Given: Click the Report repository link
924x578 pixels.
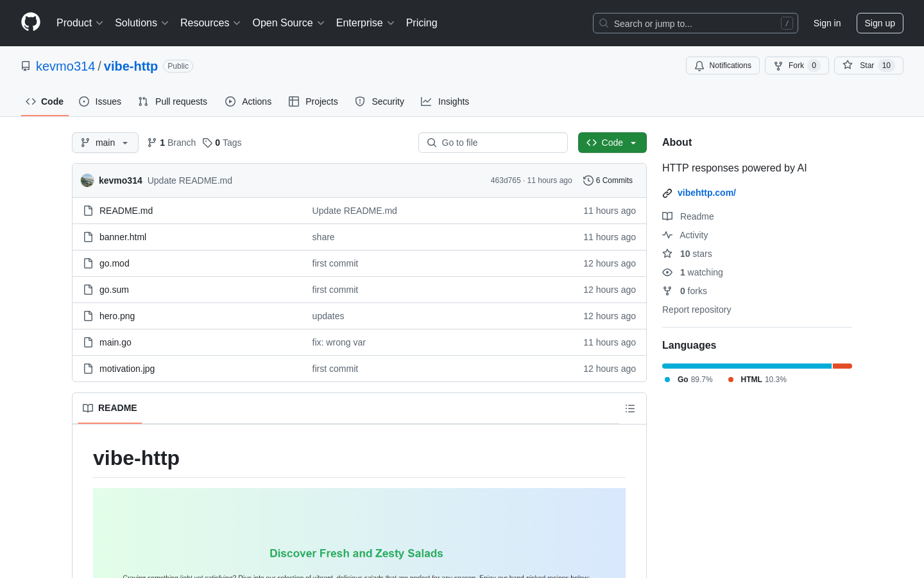Looking at the screenshot, I should point(696,310).
